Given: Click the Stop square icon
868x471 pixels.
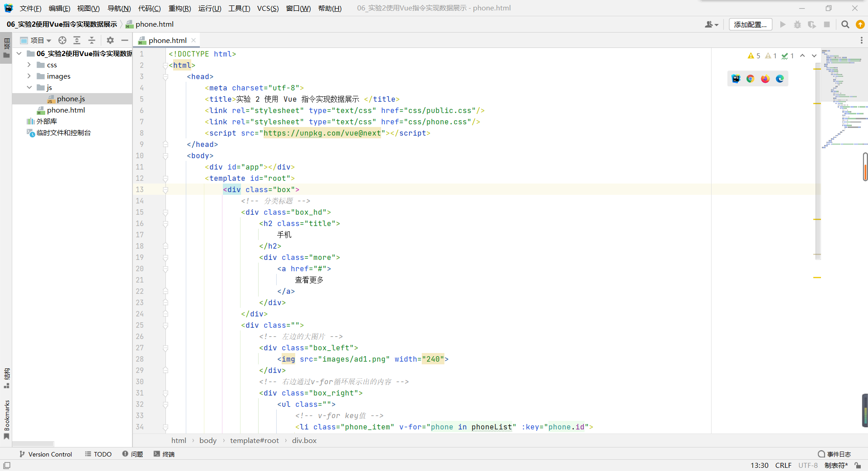Looking at the screenshot, I should 827,24.
